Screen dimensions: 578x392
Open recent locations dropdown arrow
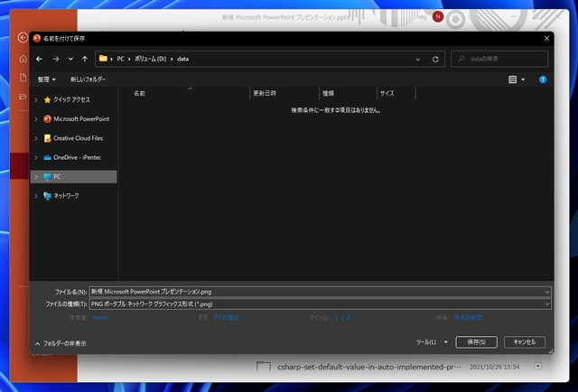pos(70,59)
